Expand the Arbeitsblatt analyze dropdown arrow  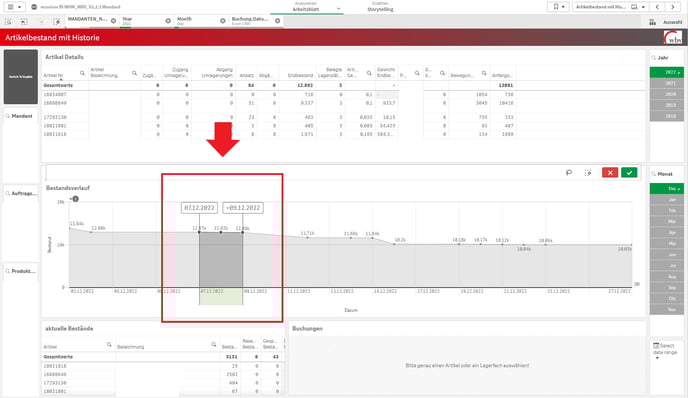pyautogui.click(x=338, y=9)
